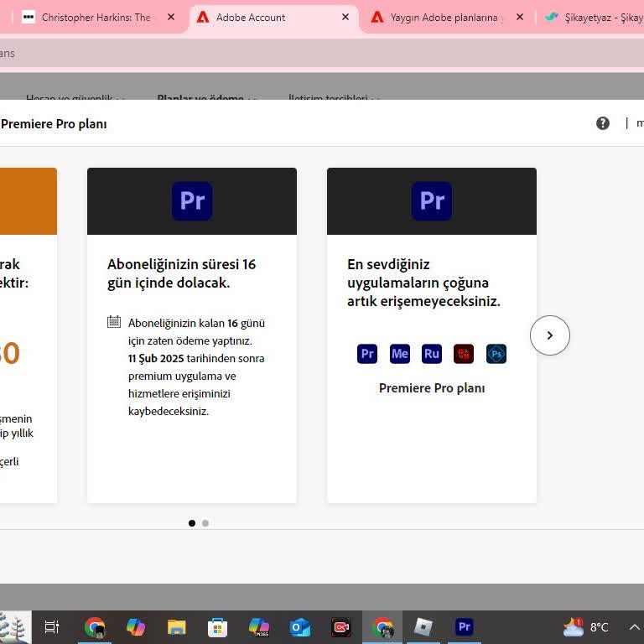Click the Media Encoder (Me) icon
644x644 pixels.
[x=400, y=354]
